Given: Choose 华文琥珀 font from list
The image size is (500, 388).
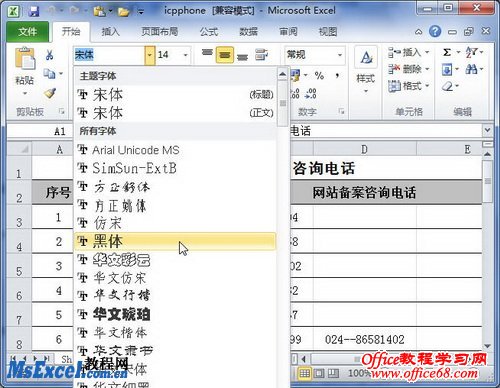Looking at the screenshot, I should (175, 314).
